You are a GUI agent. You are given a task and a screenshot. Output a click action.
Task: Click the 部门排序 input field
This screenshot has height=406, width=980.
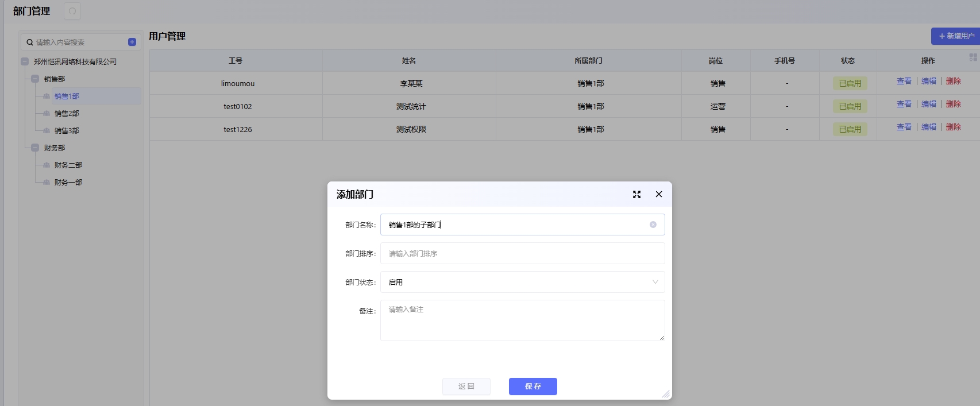click(x=522, y=253)
